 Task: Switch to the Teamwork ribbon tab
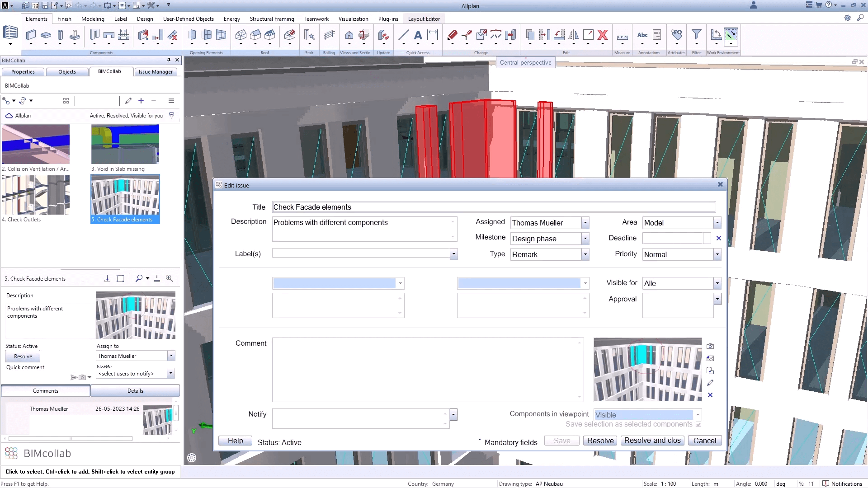[x=316, y=19]
